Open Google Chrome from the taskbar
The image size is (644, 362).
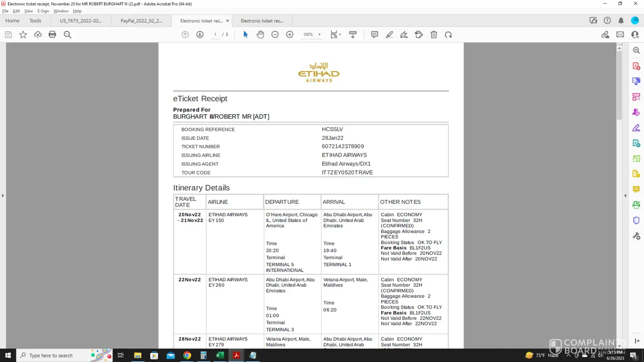tap(187, 355)
